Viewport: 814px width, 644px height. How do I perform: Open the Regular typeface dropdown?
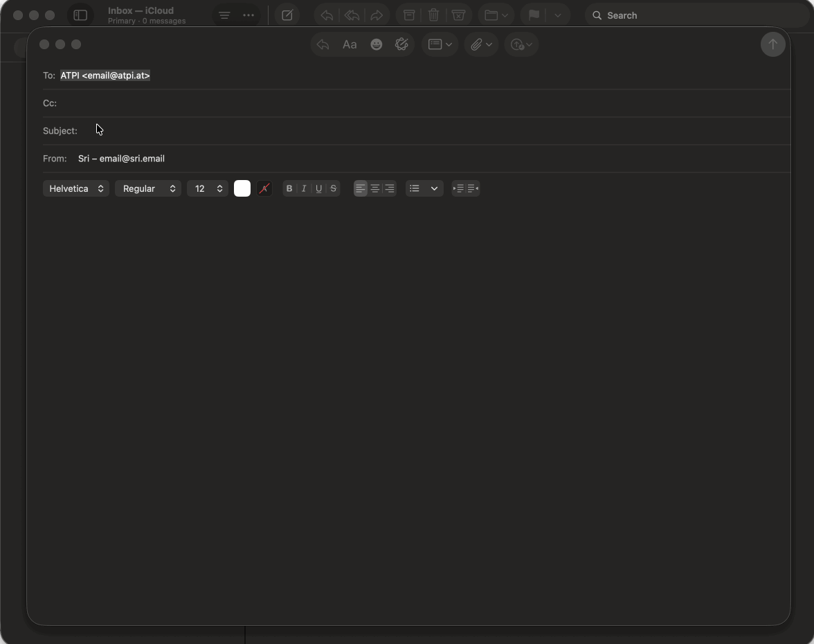coord(147,188)
